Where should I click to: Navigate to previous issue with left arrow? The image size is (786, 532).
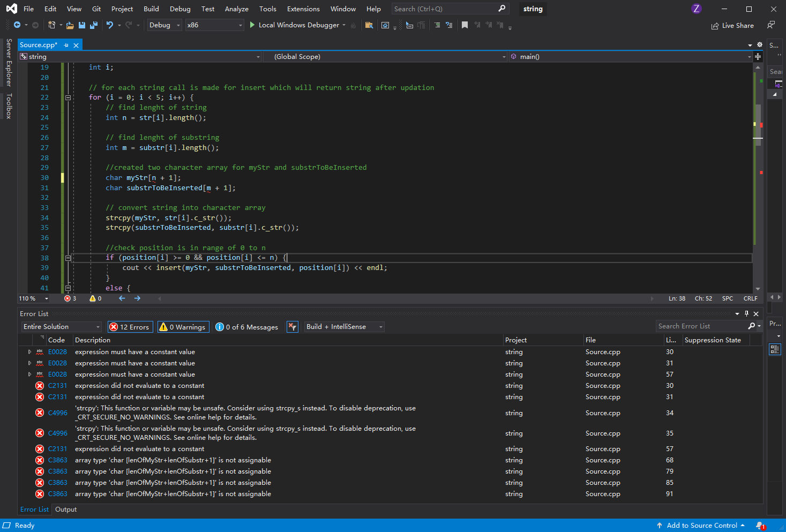[122, 298]
